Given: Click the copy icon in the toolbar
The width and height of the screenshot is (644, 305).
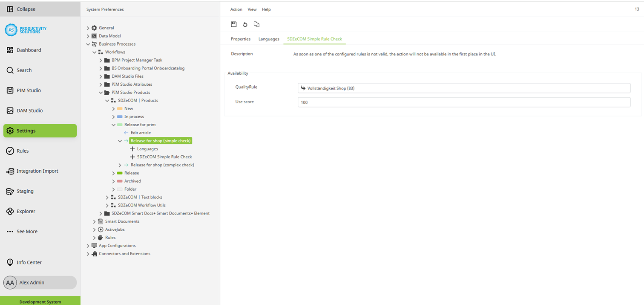Looking at the screenshot, I should click(x=256, y=24).
